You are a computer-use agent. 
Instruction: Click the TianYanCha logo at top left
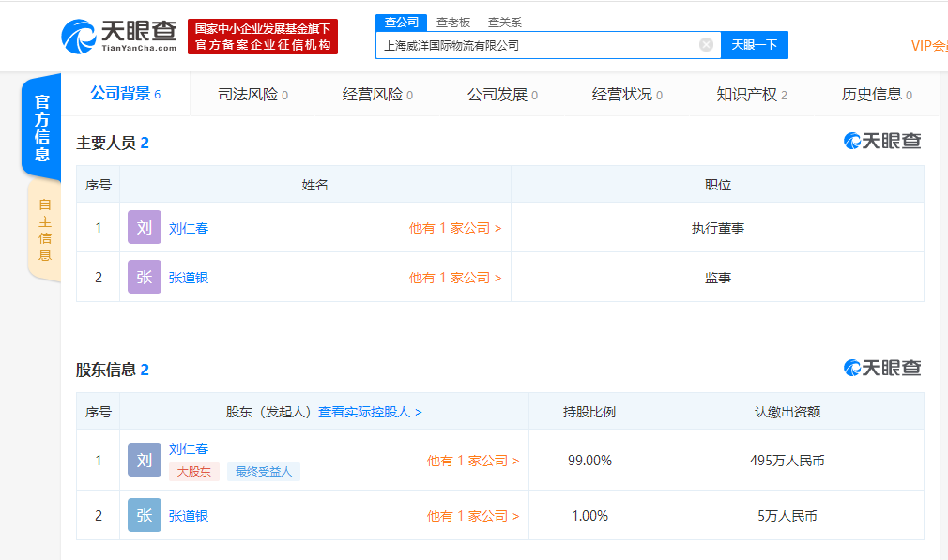119,36
